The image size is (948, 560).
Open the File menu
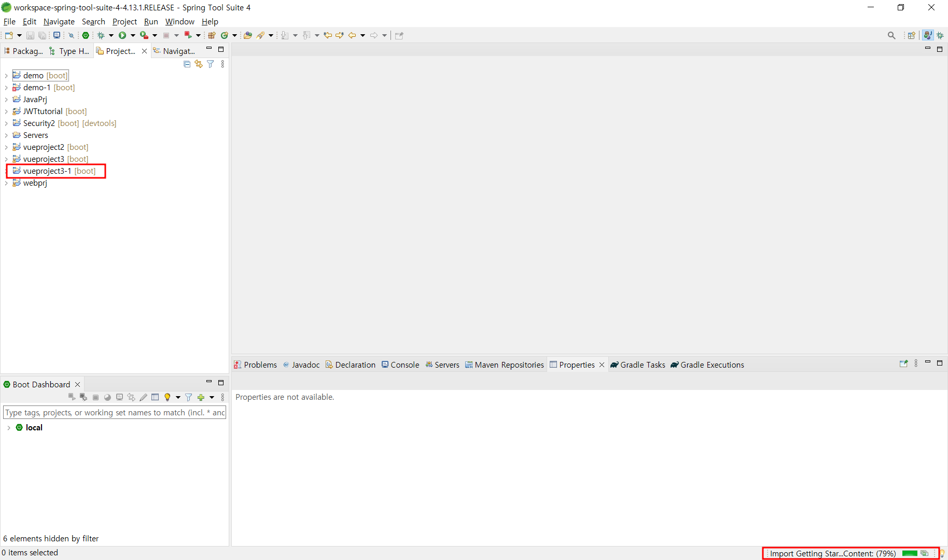coord(9,22)
